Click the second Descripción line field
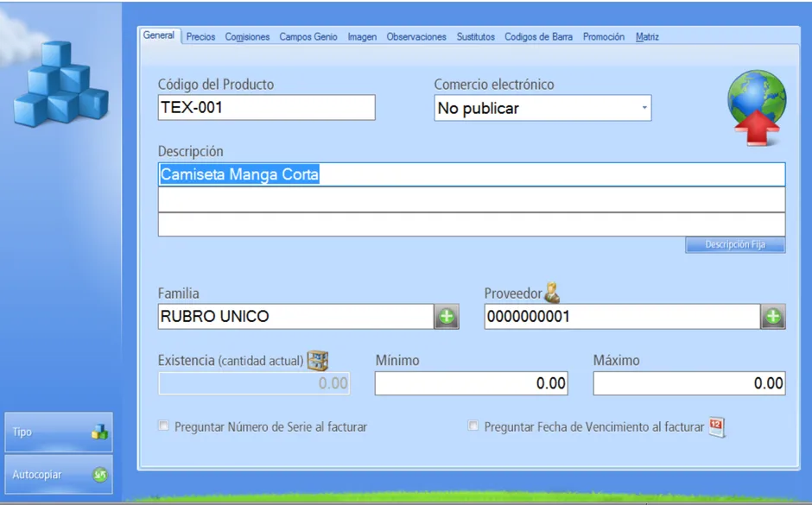This screenshot has height=505, width=812. click(472, 199)
